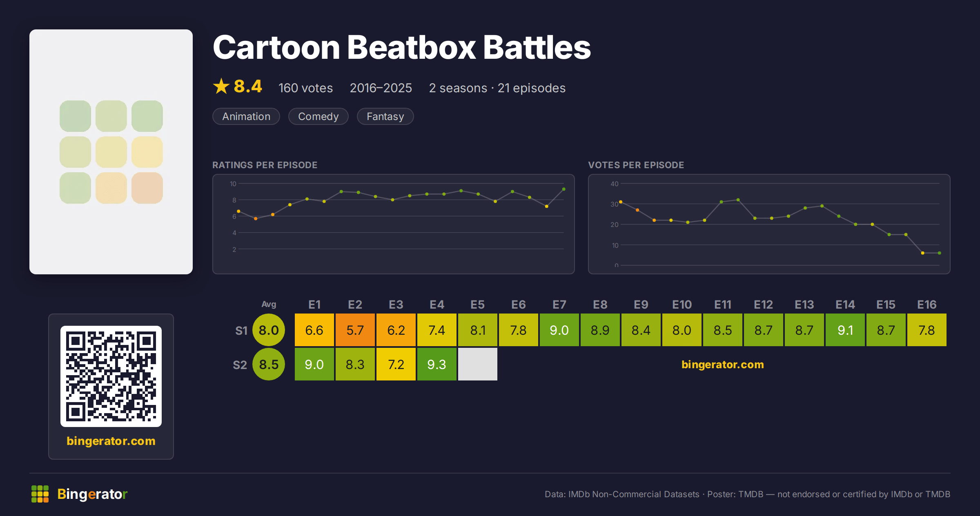
Task: Click S2 E4 cell rated 9.3
Action: click(437, 364)
